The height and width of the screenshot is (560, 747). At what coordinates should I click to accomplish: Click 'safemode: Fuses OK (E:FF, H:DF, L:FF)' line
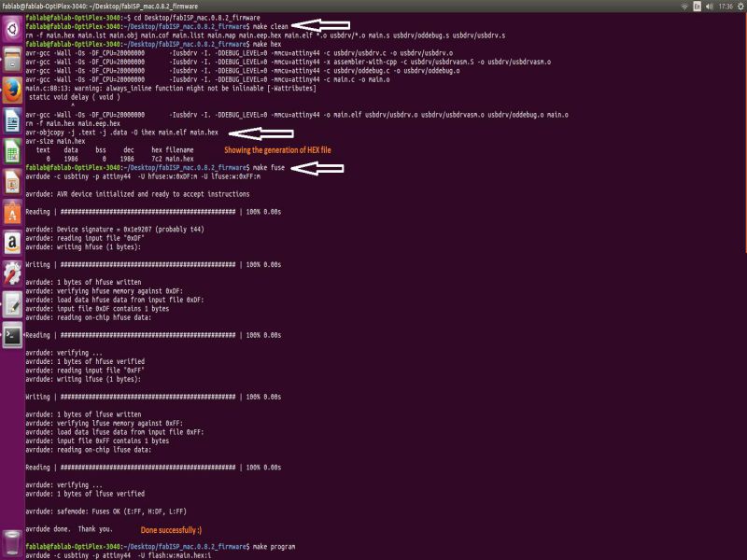pos(106,511)
